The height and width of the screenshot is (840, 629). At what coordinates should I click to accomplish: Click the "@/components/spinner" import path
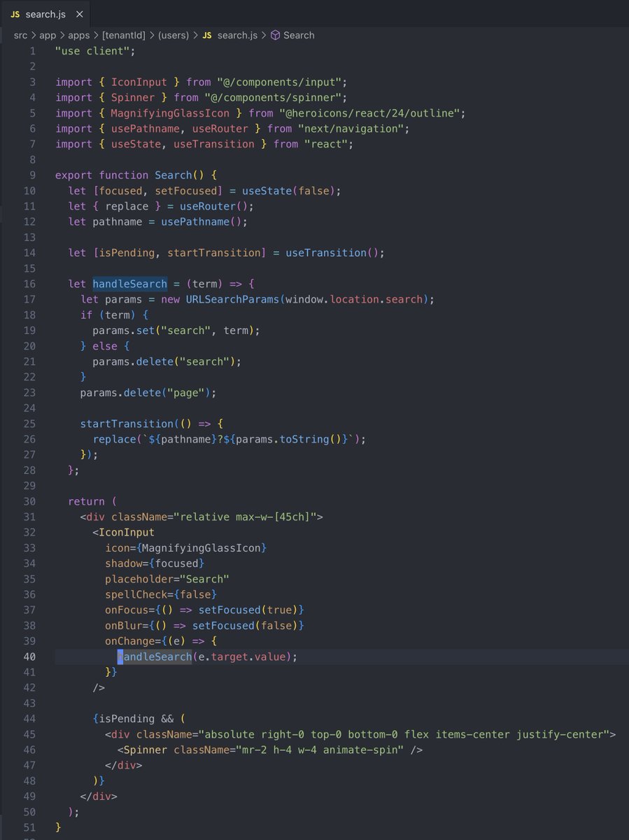click(276, 97)
